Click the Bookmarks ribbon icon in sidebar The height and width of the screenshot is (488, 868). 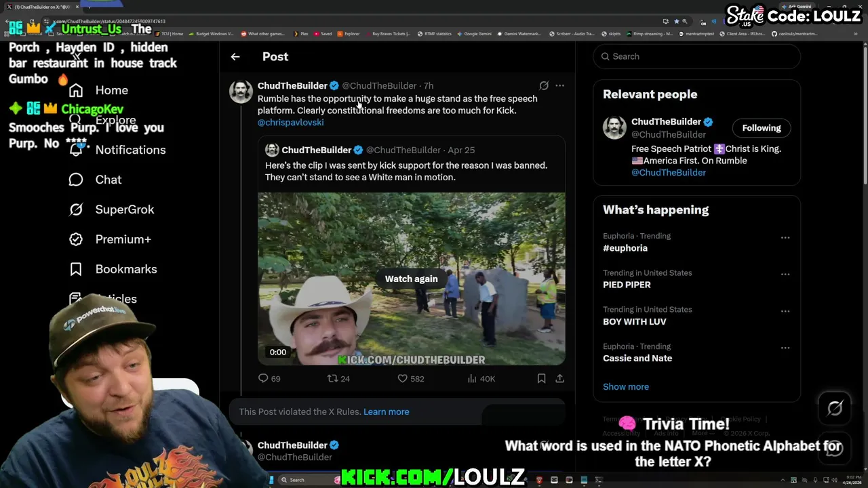[76, 269]
